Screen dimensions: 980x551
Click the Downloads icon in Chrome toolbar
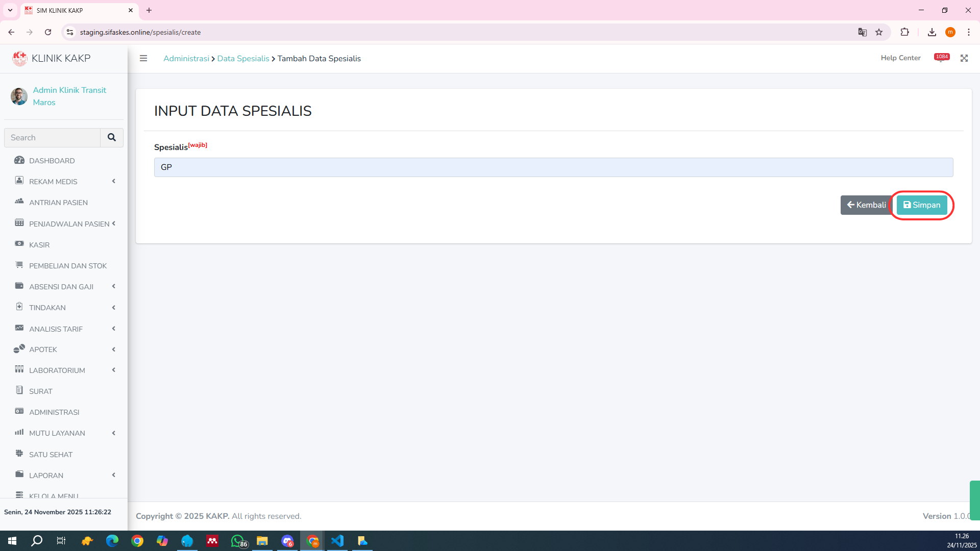[x=932, y=32]
